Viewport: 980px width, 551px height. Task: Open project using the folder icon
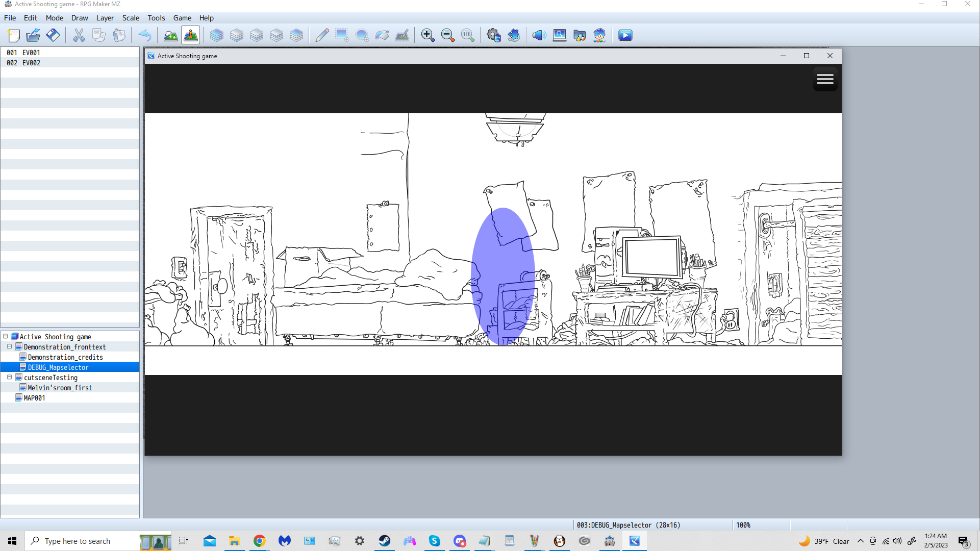33,35
